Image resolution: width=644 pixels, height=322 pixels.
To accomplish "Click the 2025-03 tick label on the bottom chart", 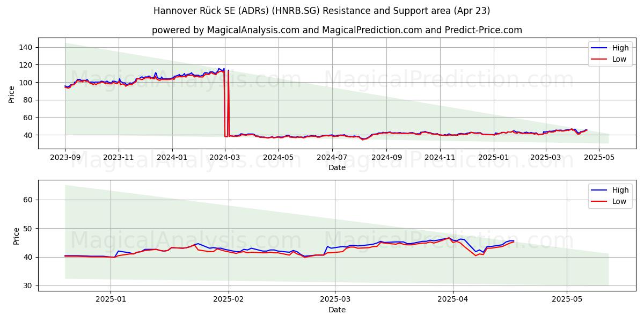I will (334, 300).
